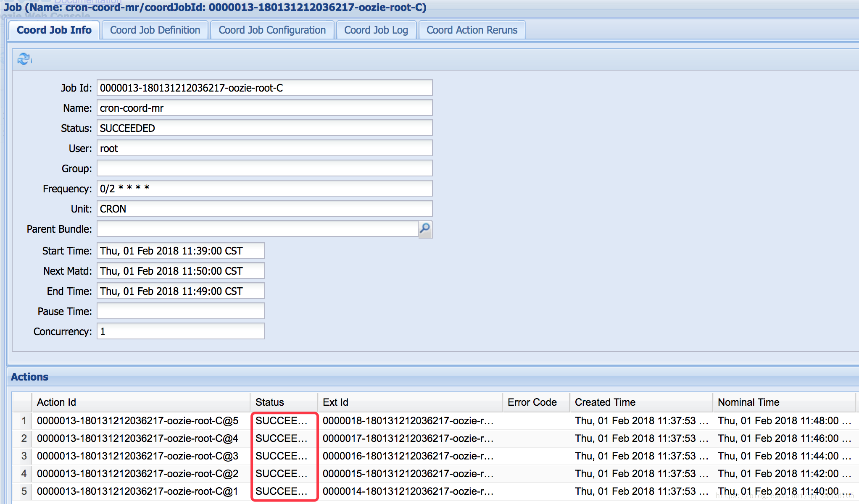Click the Start Time field

(181, 251)
